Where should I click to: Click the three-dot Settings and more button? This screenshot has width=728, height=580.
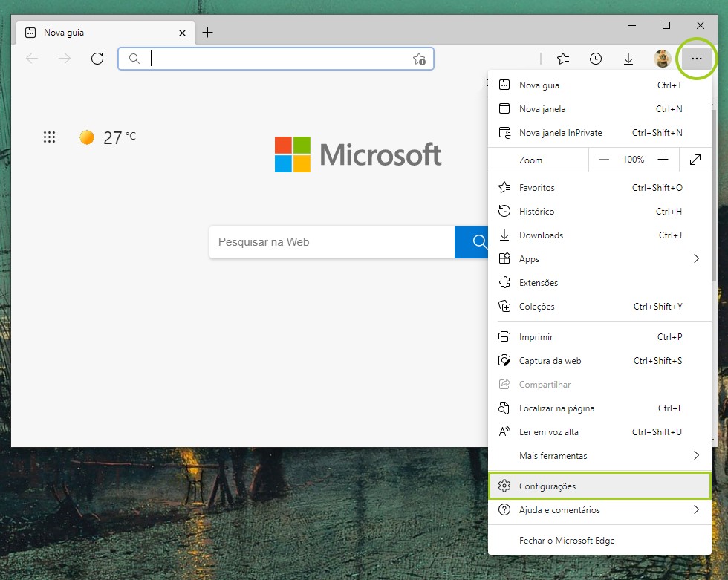[x=696, y=59]
